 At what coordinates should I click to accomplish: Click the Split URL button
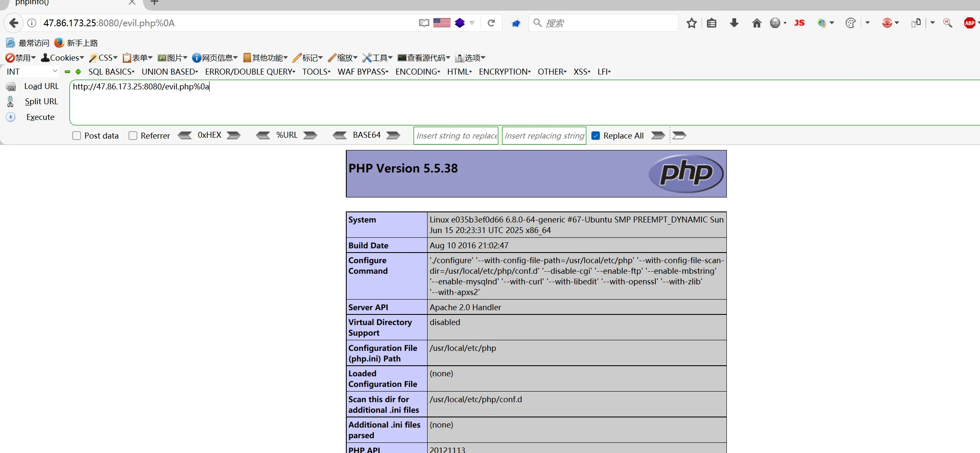click(x=41, y=102)
